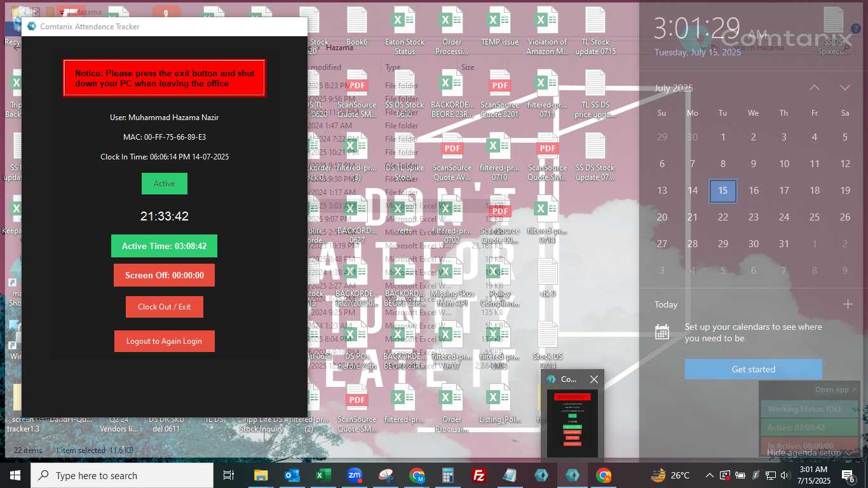Select July 31 in the calendar
The width and height of the screenshot is (868, 488).
coord(784,244)
